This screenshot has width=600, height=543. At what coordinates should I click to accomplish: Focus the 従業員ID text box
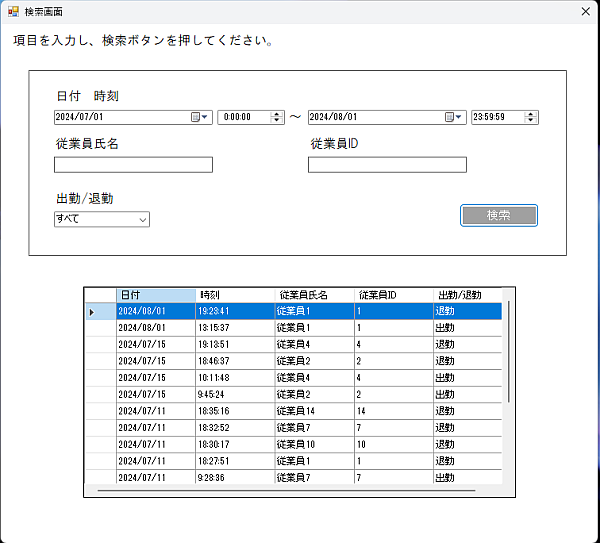[387, 165]
